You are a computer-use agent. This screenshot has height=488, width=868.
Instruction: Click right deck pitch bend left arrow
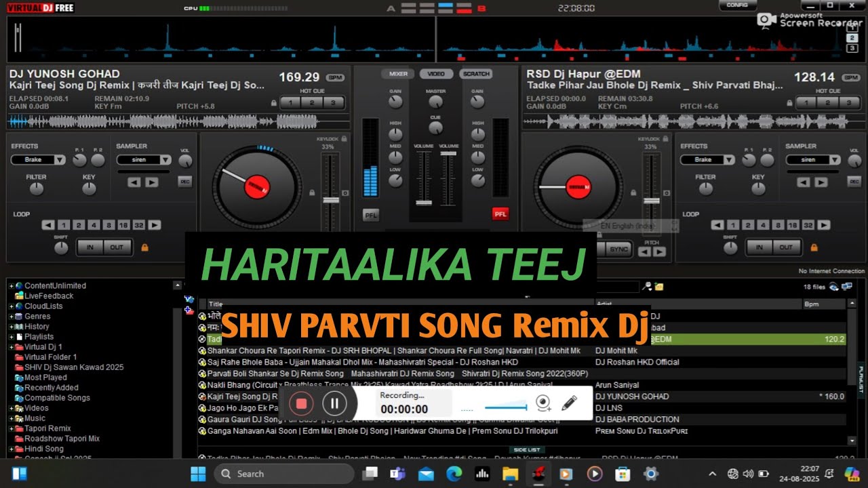coord(644,252)
